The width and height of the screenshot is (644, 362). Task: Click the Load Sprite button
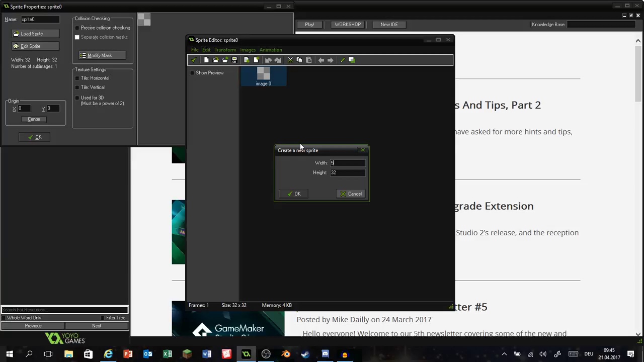click(35, 34)
